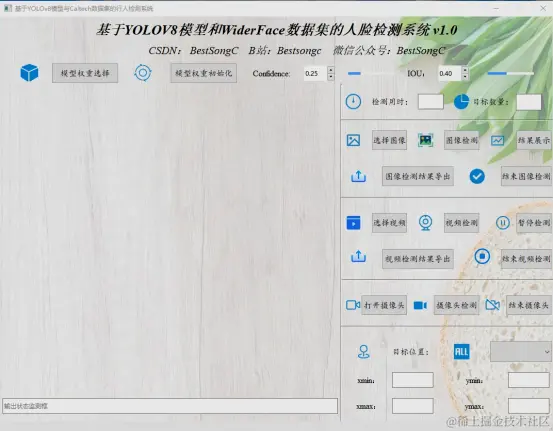Image resolution: width=554 pixels, height=432 pixels.
Task: Open camera with 打开摄像头 button
Action: [x=384, y=305]
